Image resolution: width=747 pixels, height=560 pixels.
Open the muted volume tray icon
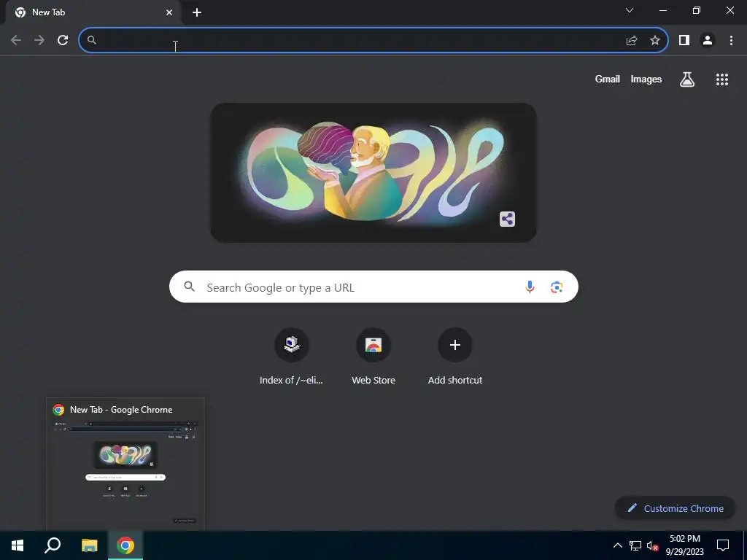[x=652, y=545]
